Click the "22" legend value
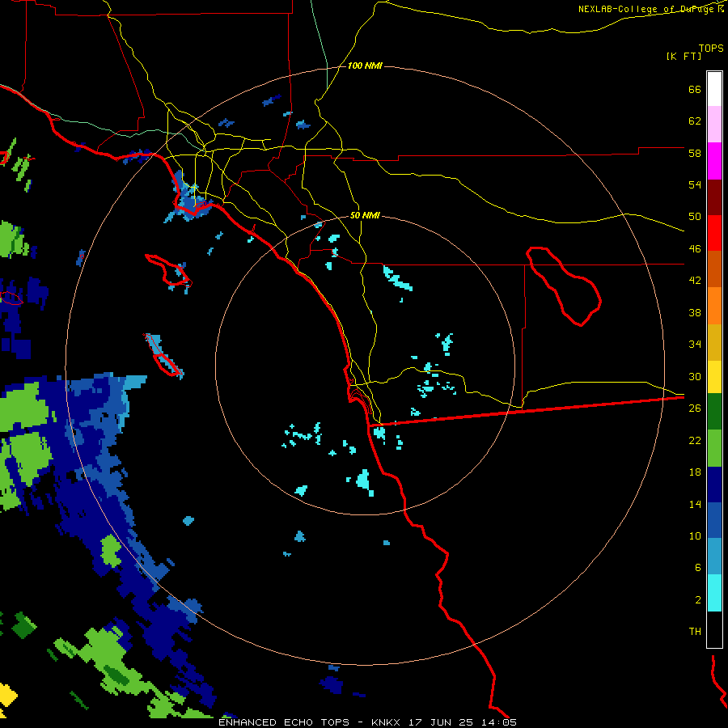728x728 pixels. point(695,440)
